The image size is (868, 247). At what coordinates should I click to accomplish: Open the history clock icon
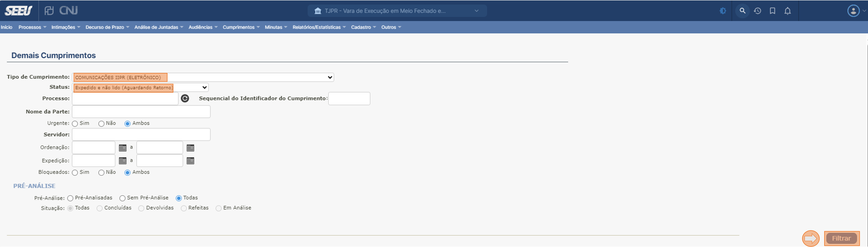pos(758,11)
